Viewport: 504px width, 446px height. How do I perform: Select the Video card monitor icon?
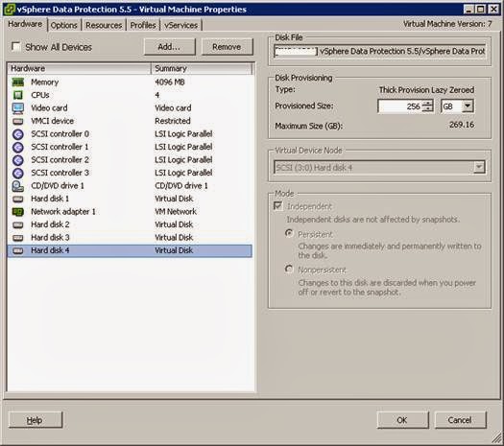(x=18, y=108)
